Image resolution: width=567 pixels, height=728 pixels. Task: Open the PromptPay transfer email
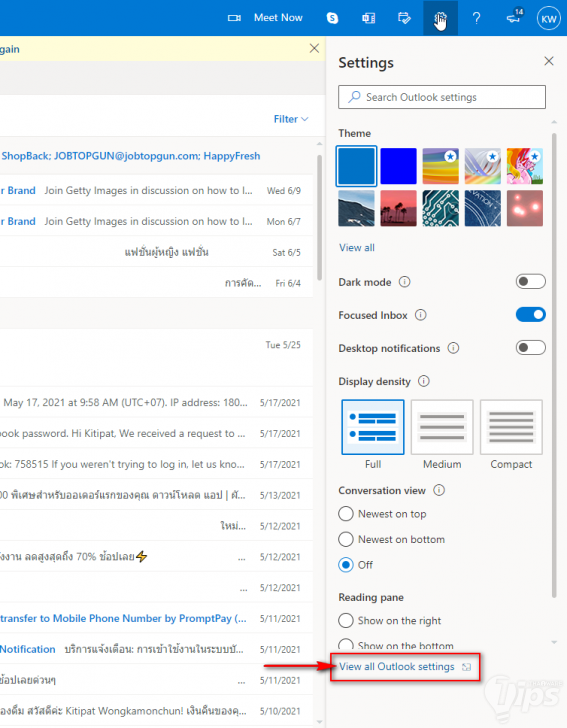point(156,618)
